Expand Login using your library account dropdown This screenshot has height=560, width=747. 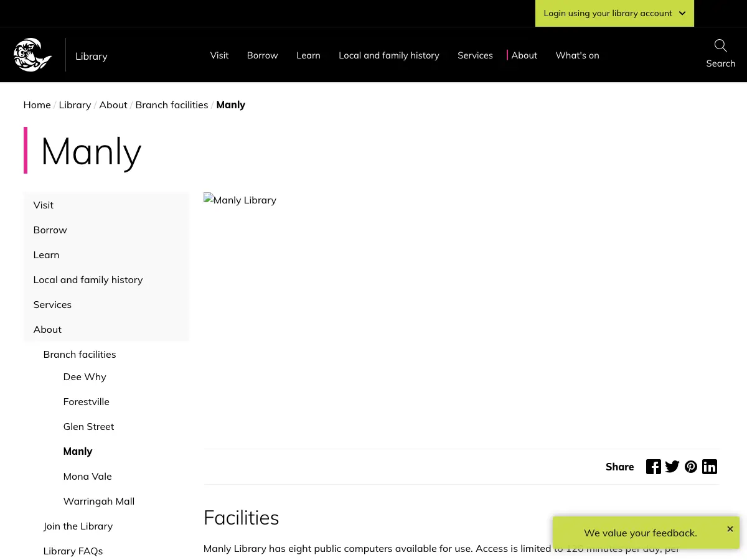pyautogui.click(x=614, y=13)
